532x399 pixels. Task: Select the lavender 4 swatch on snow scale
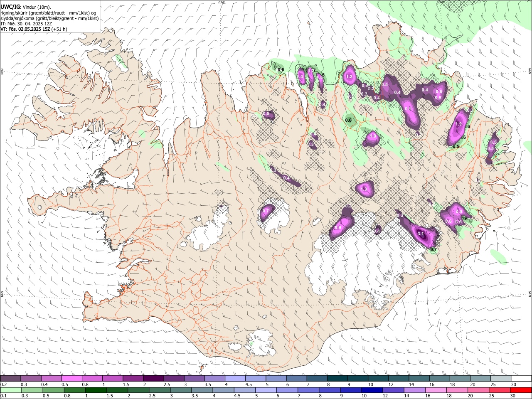pos(235,378)
